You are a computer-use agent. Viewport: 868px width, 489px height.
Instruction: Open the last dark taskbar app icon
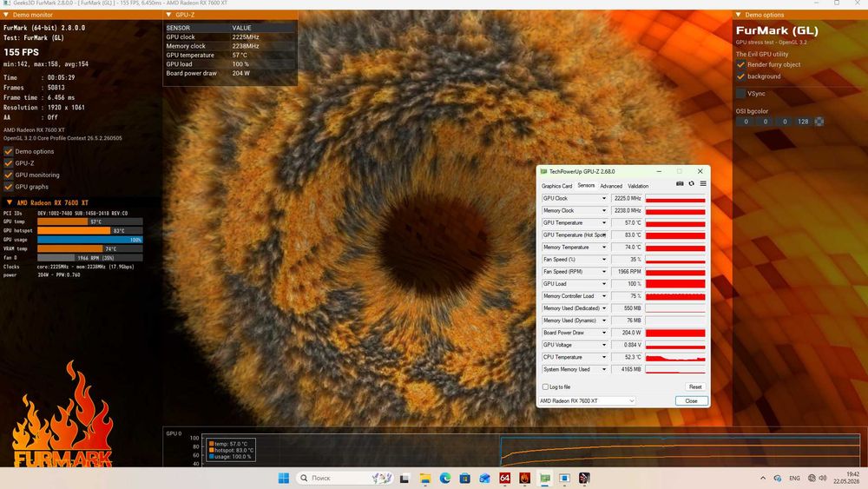584,478
